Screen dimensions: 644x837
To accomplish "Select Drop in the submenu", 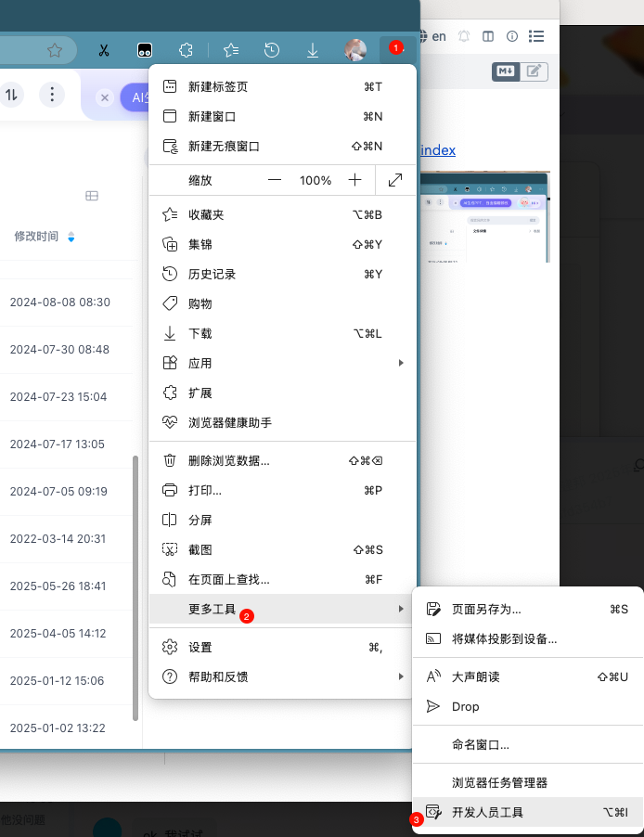I will (528, 707).
